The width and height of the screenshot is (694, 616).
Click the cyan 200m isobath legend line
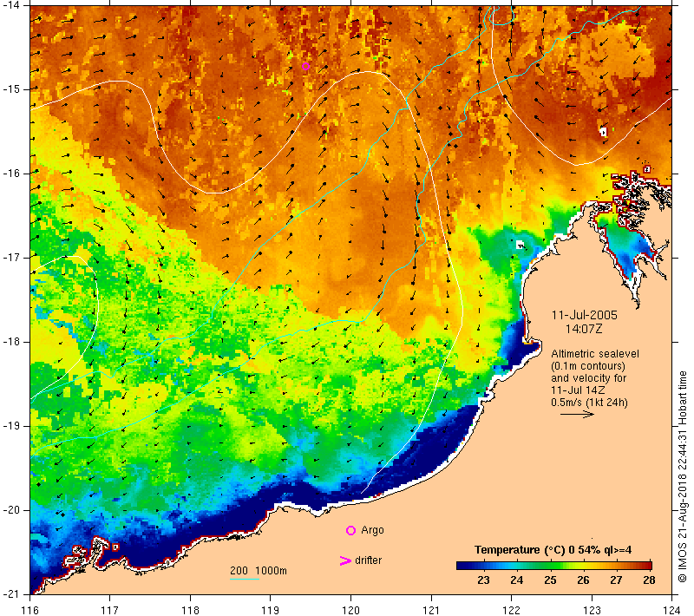coord(245,579)
